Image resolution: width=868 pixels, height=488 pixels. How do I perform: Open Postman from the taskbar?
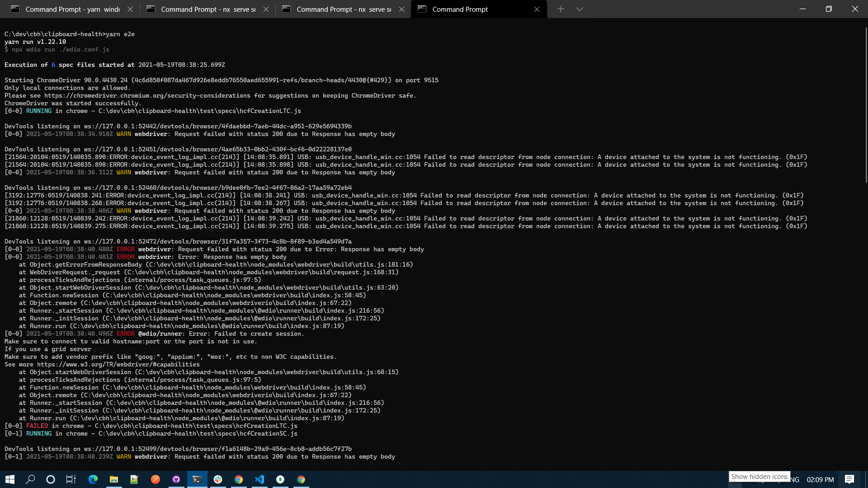coord(156,479)
